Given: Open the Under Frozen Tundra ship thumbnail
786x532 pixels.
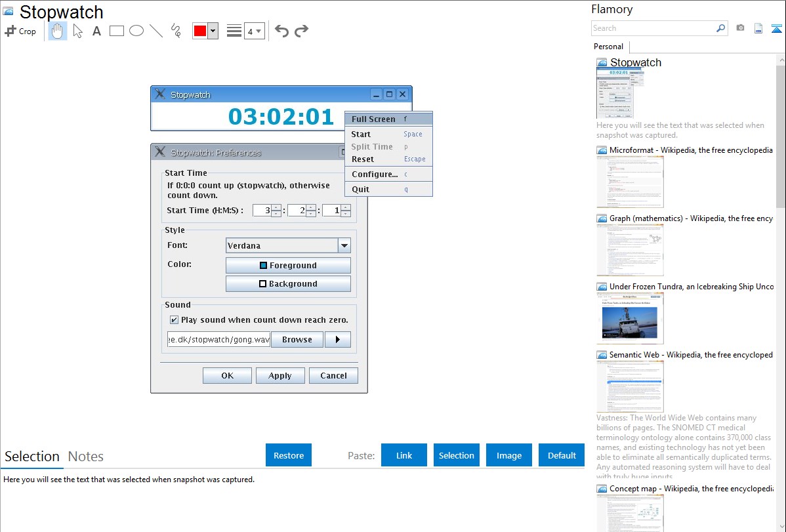Looking at the screenshot, I should (630, 319).
